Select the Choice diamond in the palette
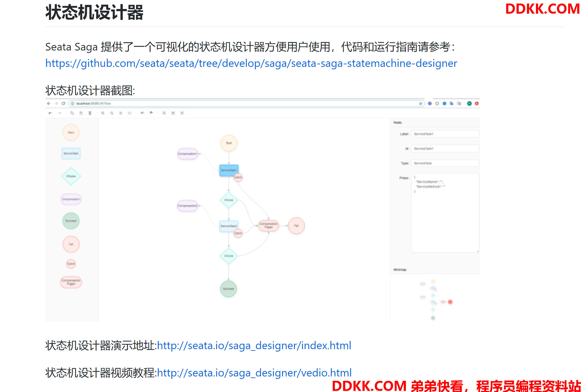581x392 pixels. (71, 176)
